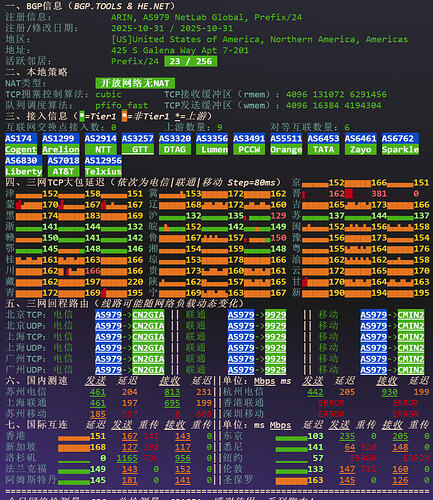This screenshot has width=433, height=500.
Task: Select the Telxius label
Action: (x=103, y=171)
